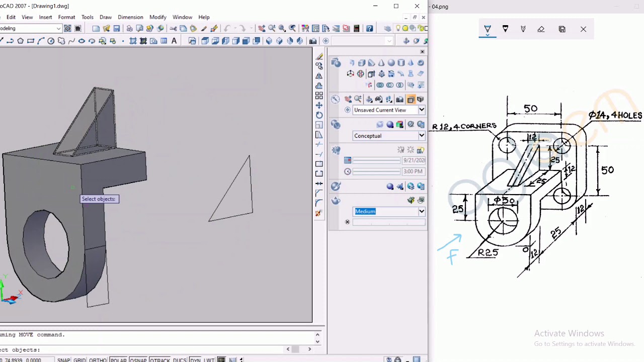
Task: Toggle SNAP mode in status bar
Action: pyautogui.click(x=64, y=360)
